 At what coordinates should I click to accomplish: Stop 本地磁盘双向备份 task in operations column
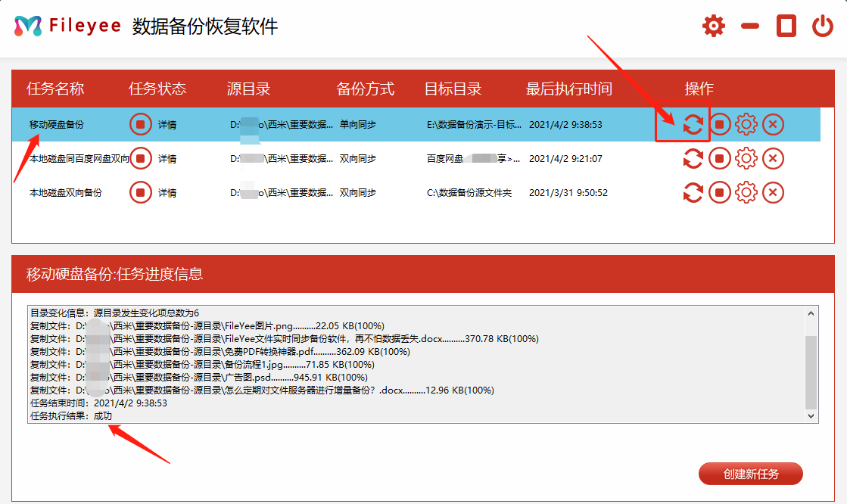pos(720,193)
